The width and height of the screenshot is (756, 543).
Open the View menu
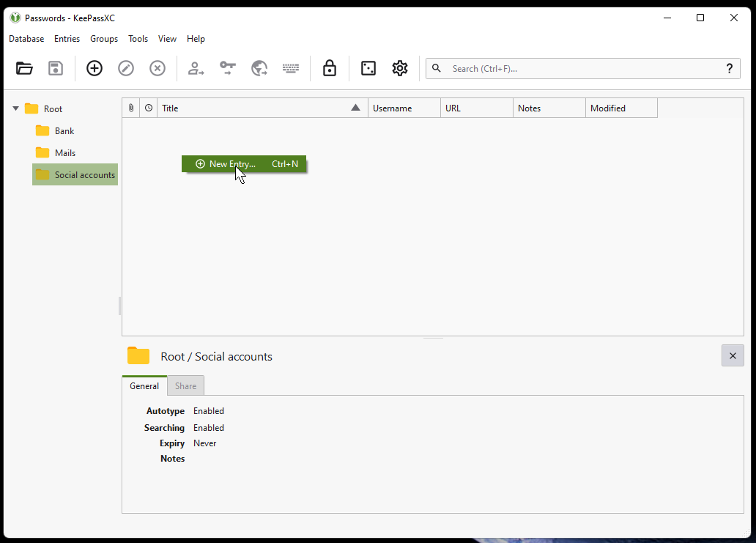167,39
